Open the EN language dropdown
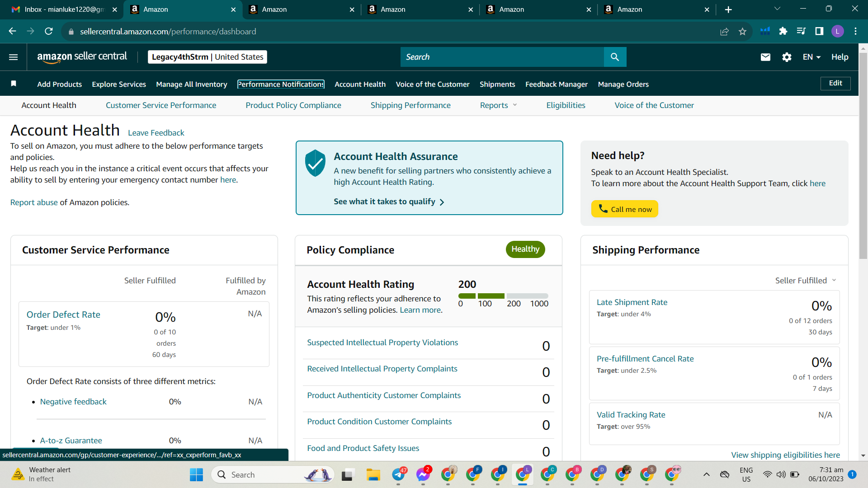The height and width of the screenshot is (488, 868). point(811,57)
